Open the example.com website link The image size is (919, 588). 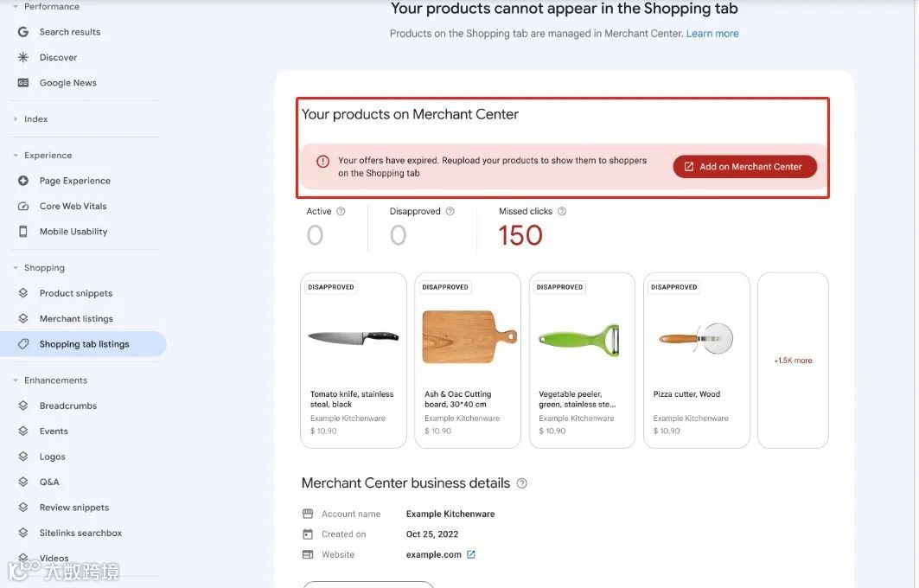point(434,554)
